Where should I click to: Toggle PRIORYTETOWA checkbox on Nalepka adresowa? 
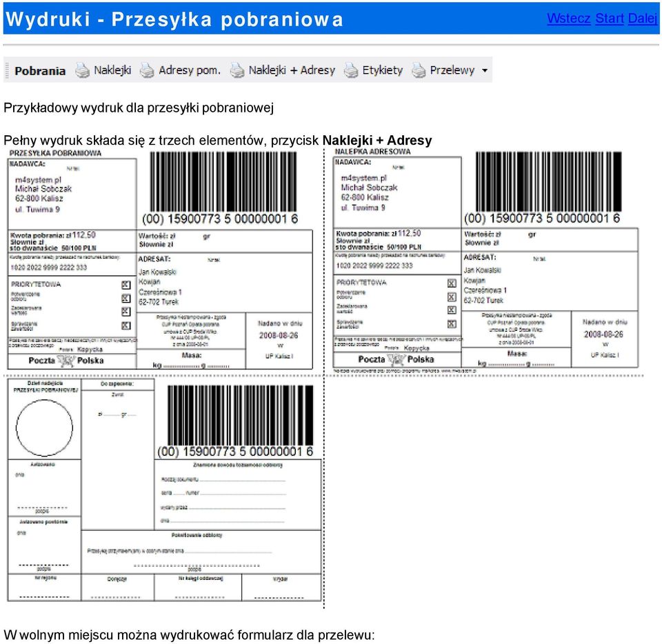tap(452, 283)
